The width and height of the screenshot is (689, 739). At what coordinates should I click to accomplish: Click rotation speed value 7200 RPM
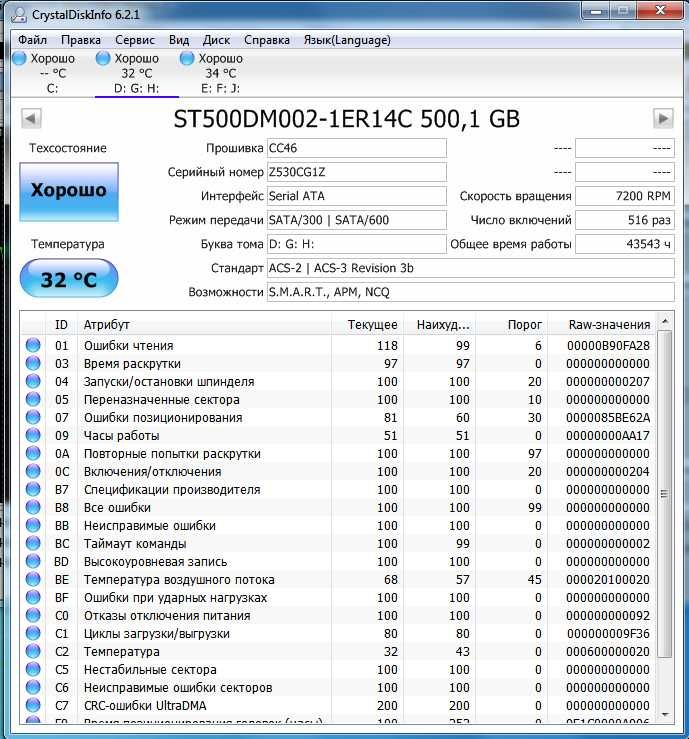[625, 196]
